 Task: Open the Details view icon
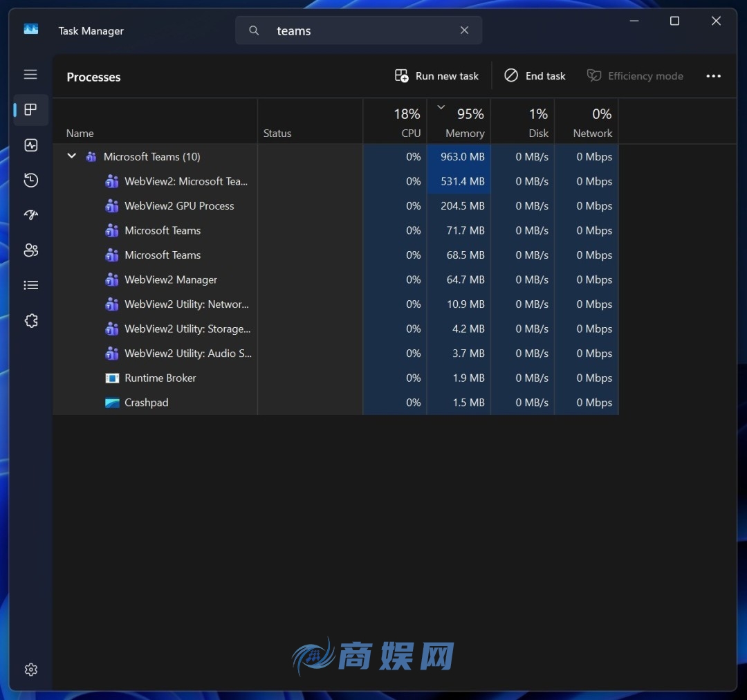click(x=30, y=284)
